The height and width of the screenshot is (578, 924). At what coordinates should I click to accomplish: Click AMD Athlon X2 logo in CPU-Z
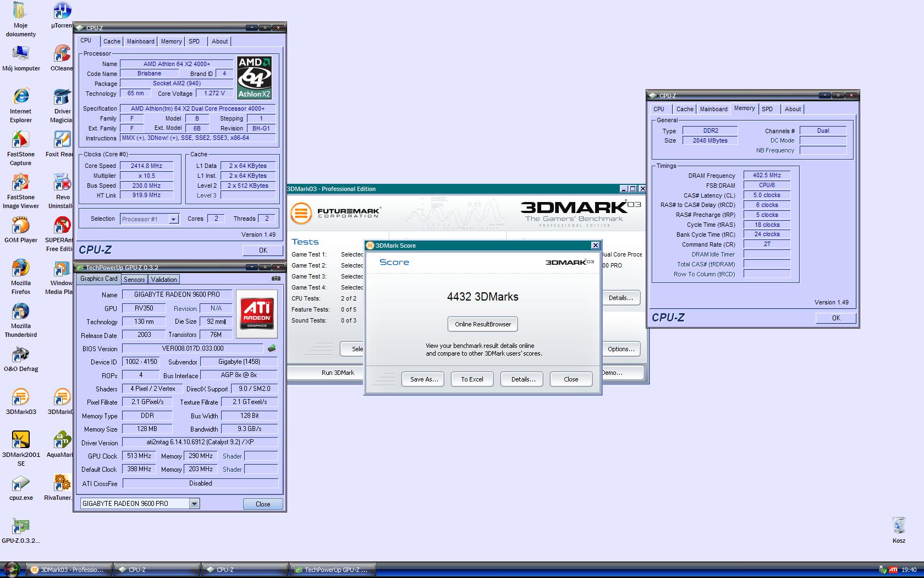coord(254,78)
